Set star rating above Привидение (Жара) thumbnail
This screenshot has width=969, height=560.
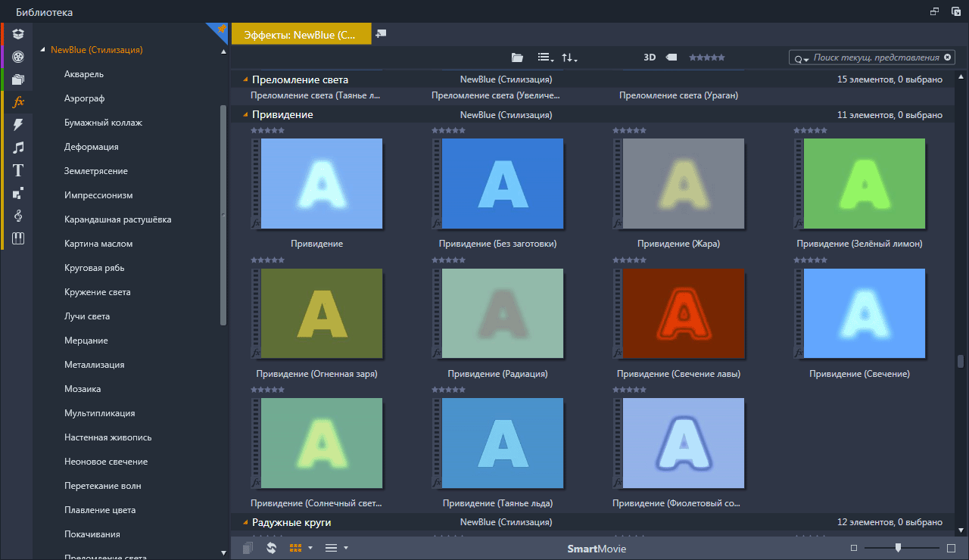coord(629,130)
